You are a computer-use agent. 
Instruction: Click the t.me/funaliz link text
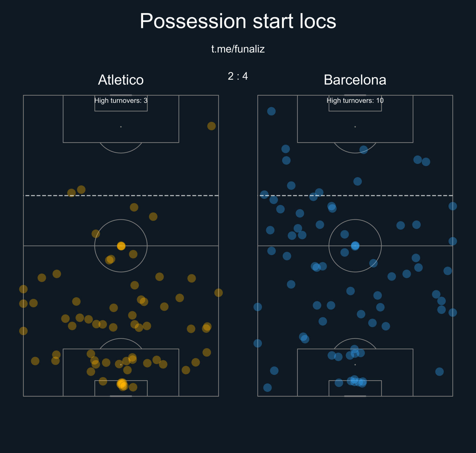click(238, 49)
